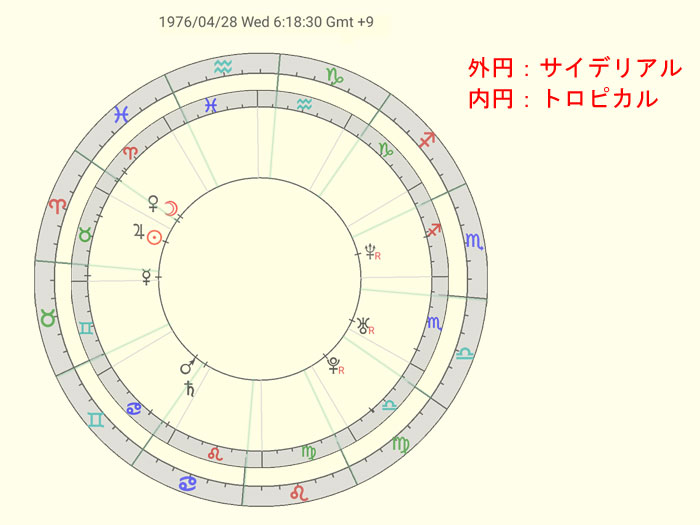Select the Sagittarius arrow glyph on the outer ring
Image resolution: width=700 pixels, height=525 pixels.
point(427,140)
